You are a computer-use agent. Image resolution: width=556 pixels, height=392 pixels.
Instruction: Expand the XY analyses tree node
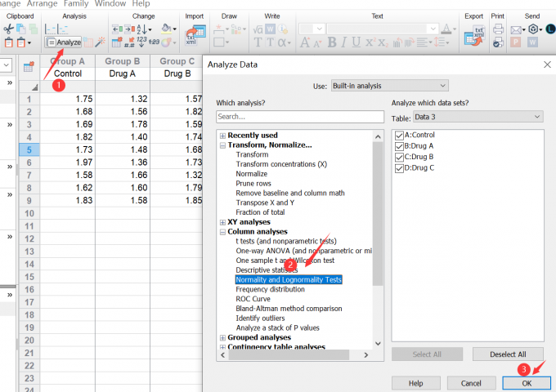[x=222, y=222]
